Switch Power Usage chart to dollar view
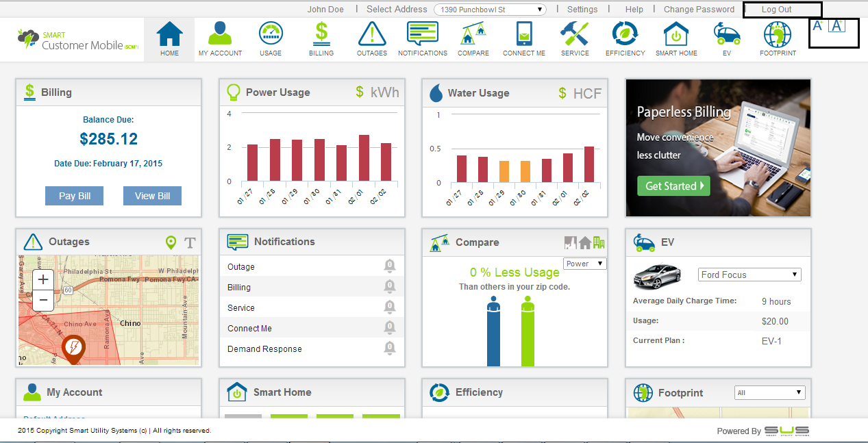The width and height of the screenshot is (868, 443). [x=360, y=92]
